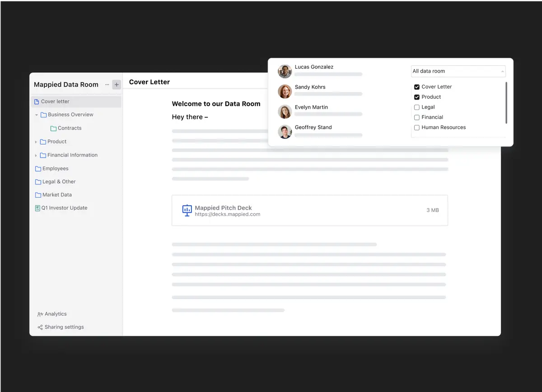Viewport: 542px width, 392px height.
Task: Click the Cover letter document icon
Action: [37, 101]
